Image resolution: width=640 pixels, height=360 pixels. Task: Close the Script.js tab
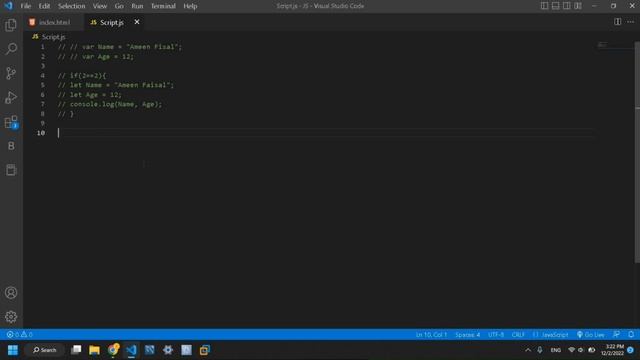click(137, 22)
